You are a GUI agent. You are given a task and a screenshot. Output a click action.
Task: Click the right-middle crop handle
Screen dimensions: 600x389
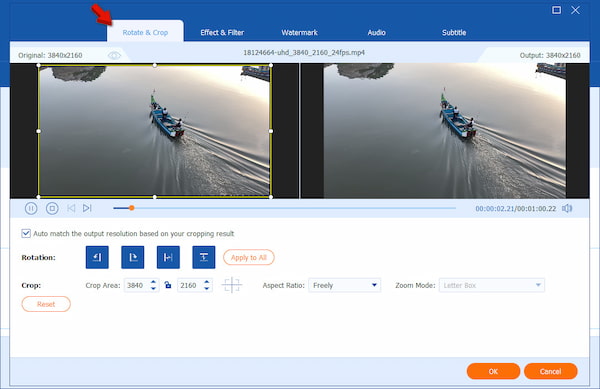click(271, 131)
